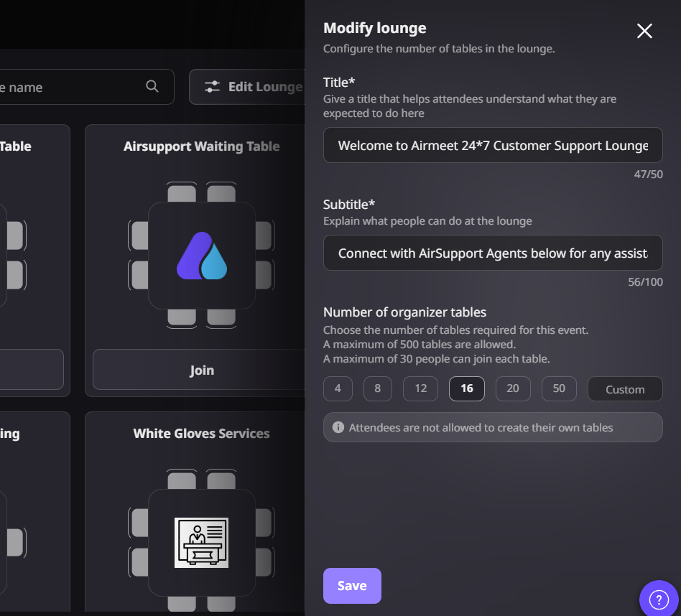Join the Airsupport Waiting Table
681x616 pixels.
pos(199,370)
